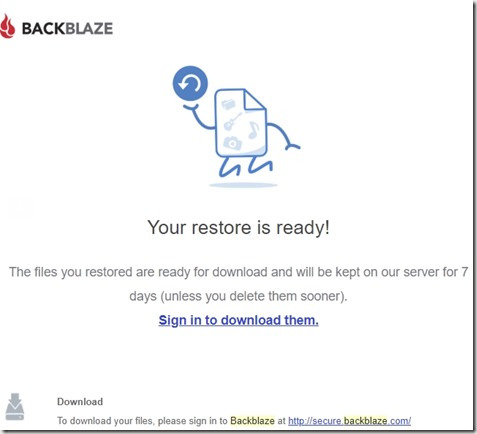Image resolution: width=477 pixels, height=434 pixels.
Task: Click the "Your restore is ready!" heading
Action: point(238,227)
